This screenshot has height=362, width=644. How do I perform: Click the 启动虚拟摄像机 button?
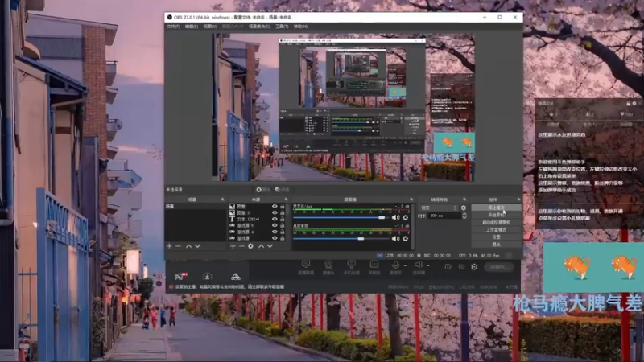tap(496, 223)
